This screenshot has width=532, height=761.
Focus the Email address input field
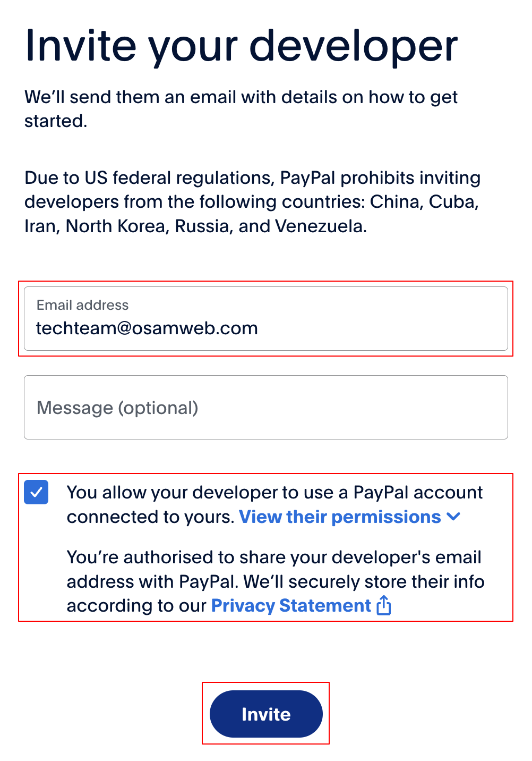click(265, 319)
